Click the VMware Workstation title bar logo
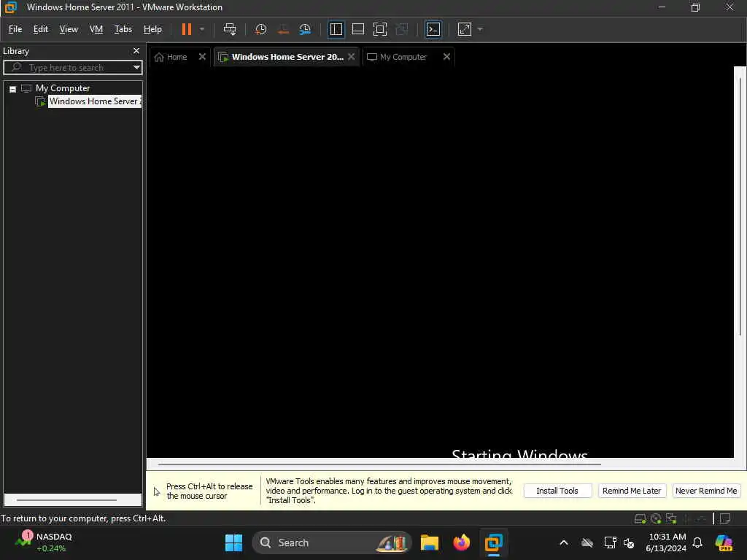The height and width of the screenshot is (560, 747). pos(10,7)
